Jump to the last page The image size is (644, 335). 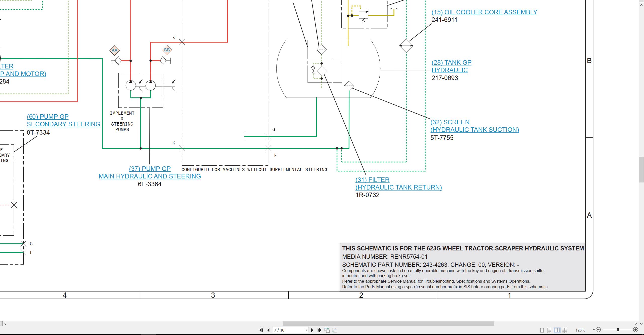[319, 330]
